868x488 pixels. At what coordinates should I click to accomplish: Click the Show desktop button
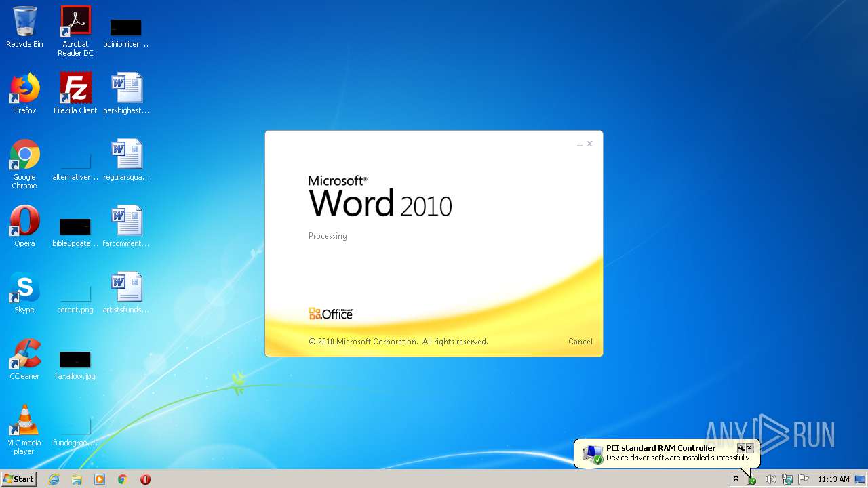coord(860,479)
